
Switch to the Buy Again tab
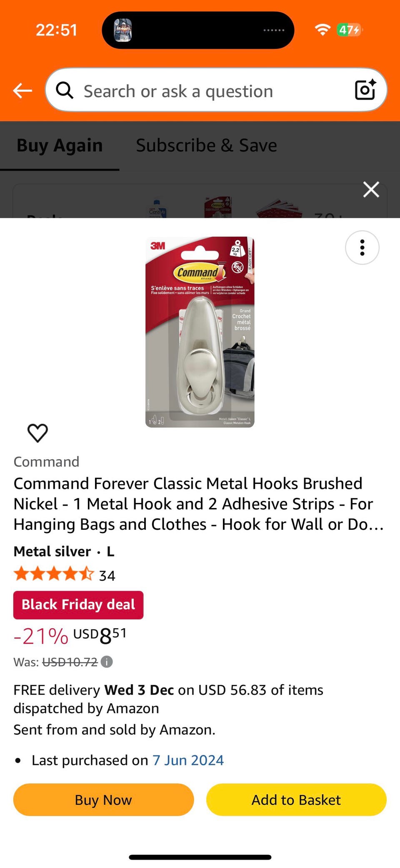click(x=60, y=146)
